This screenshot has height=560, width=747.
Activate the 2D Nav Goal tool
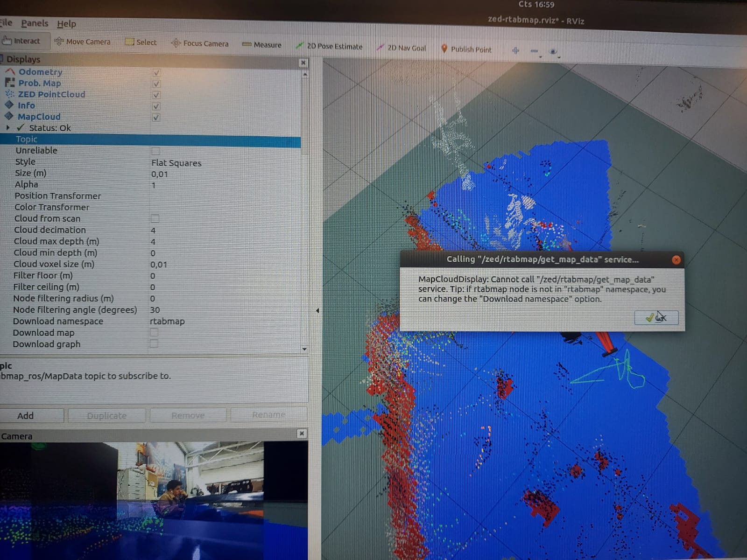(402, 48)
